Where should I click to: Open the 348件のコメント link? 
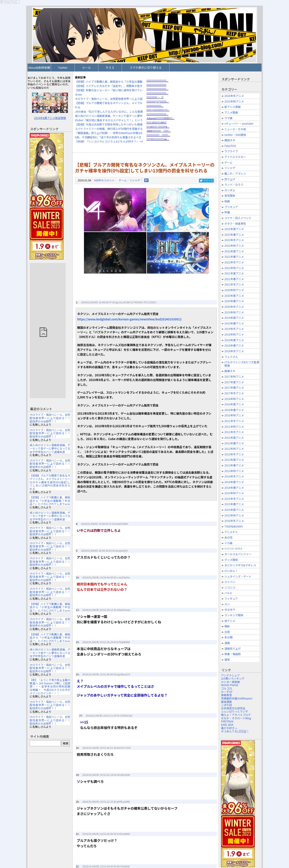coord(104,180)
